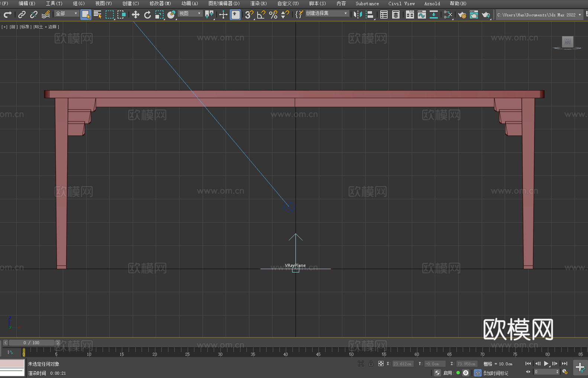
Task: Click the pink color swatch
Action: (12, 363)
